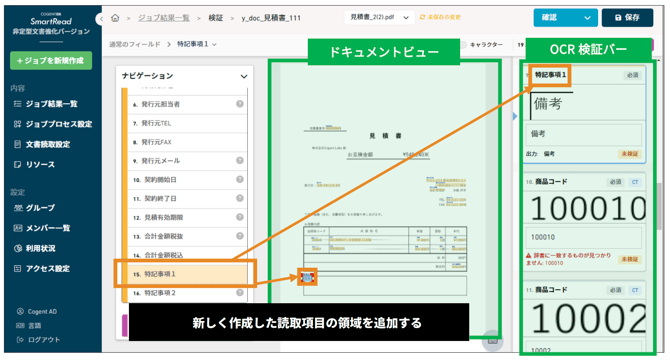Open グループ settings in the sidebar
Image resolution: width=670 pixels, height=361 pixels.
(40, 208)
